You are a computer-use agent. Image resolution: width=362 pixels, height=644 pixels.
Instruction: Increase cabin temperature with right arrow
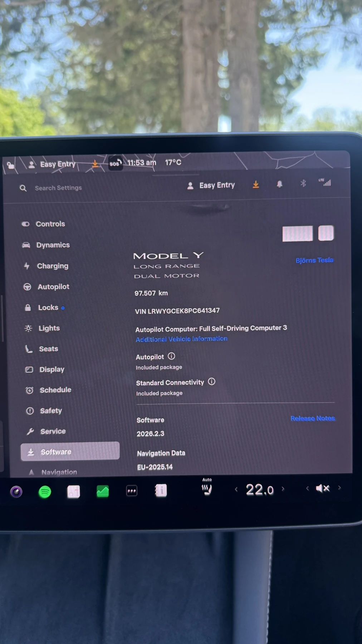(283, 489)
